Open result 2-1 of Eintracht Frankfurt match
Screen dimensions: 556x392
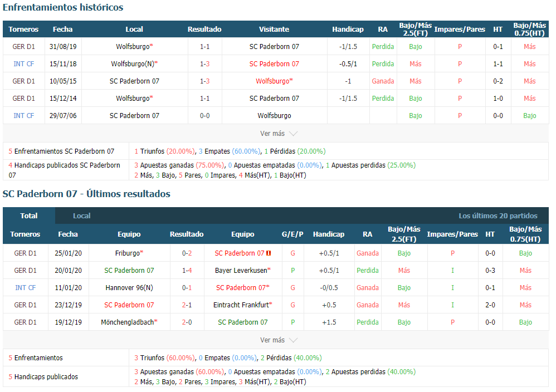point(187,305)
